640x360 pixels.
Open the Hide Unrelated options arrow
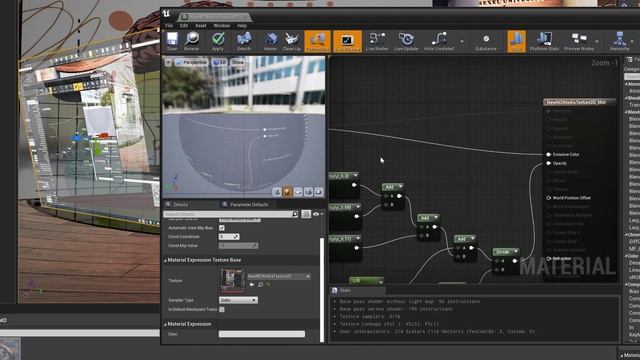(x=462, y=41)
